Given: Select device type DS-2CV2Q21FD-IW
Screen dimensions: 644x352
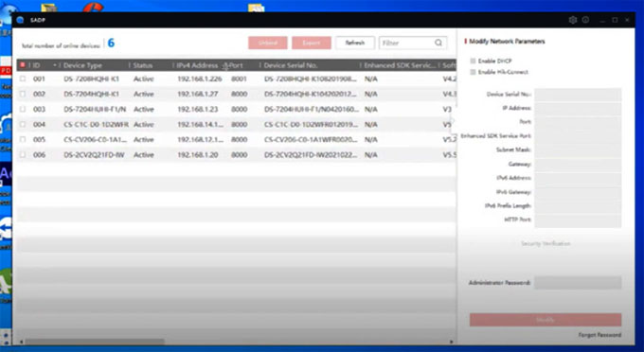Looking at the screenshot, I should [94, 154].
